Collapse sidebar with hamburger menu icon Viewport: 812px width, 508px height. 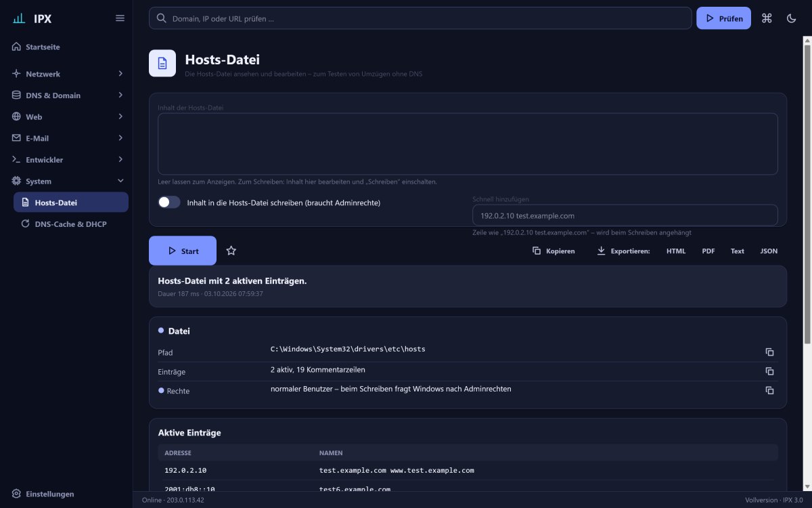click(x=120, y=18)
